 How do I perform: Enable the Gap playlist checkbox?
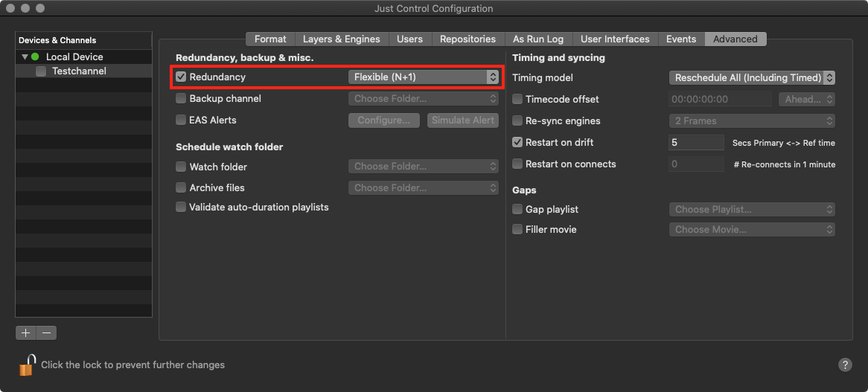click(x=517, y=210)
